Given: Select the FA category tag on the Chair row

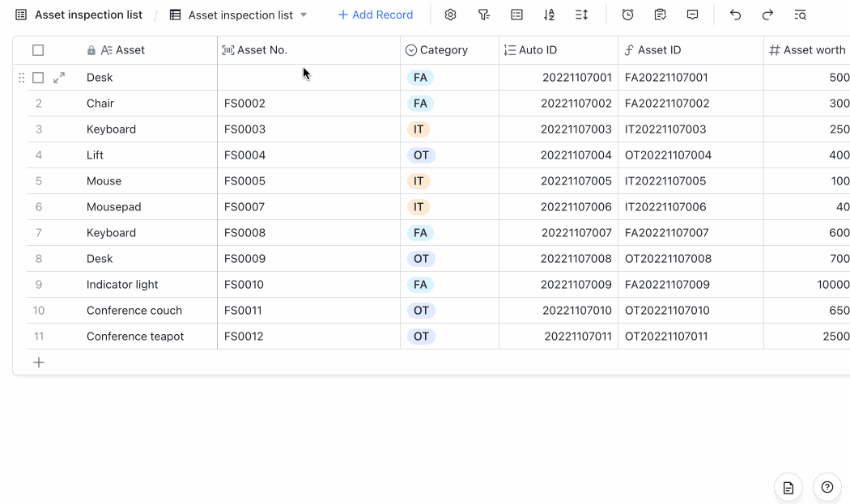Looking at the screenshot, I should tap(420, 103).
